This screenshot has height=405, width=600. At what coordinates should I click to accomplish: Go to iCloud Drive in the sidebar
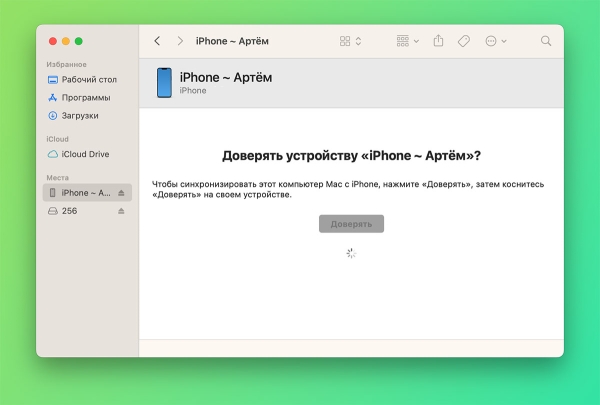pos(85,154)
